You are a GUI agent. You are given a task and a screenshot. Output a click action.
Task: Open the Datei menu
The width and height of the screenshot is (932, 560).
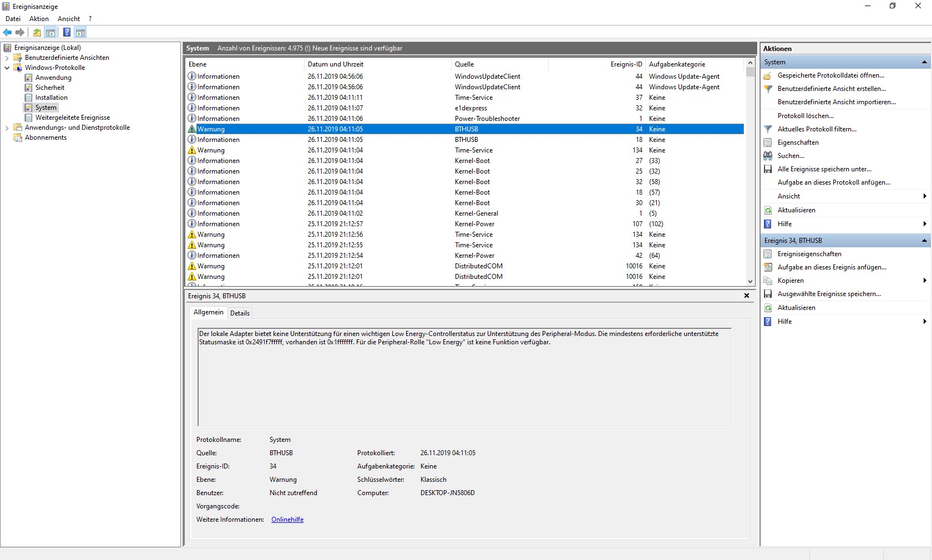click(x=13, y=19)
